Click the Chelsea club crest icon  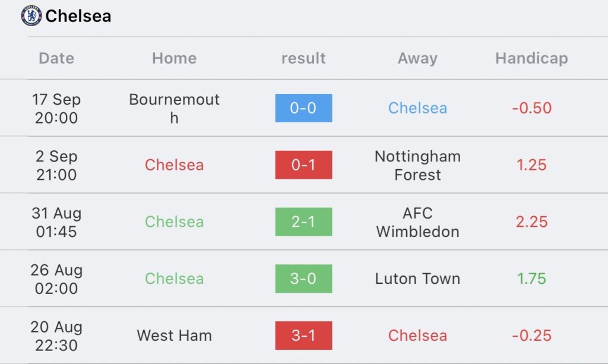[31, 15]
